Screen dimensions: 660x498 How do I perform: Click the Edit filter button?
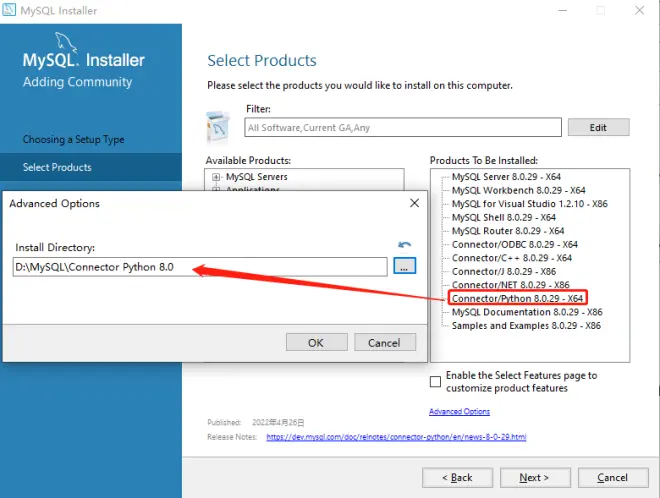598,128
